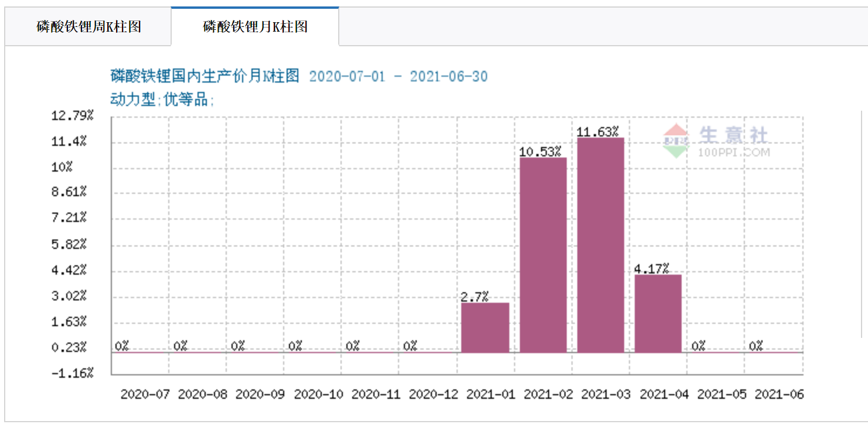Click the 2020-07 x-axis label
This screenshot has width=868, height=431.
(x=145, y=395)
